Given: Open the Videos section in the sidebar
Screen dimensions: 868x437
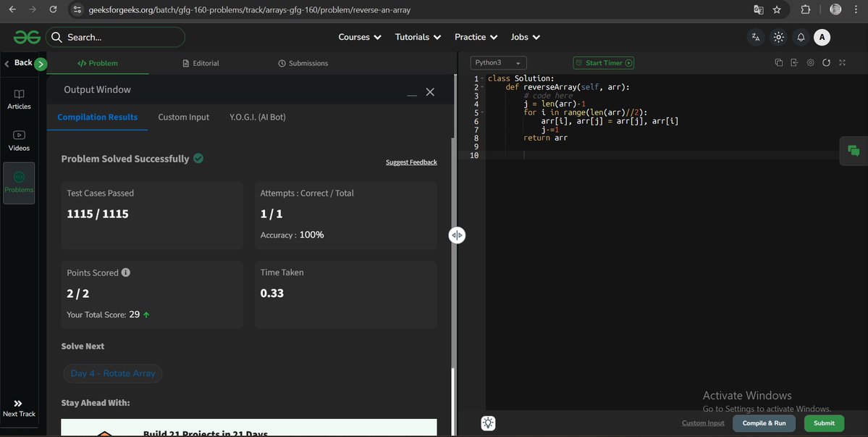Looking at the screenshot, I should tap(19, 141).
